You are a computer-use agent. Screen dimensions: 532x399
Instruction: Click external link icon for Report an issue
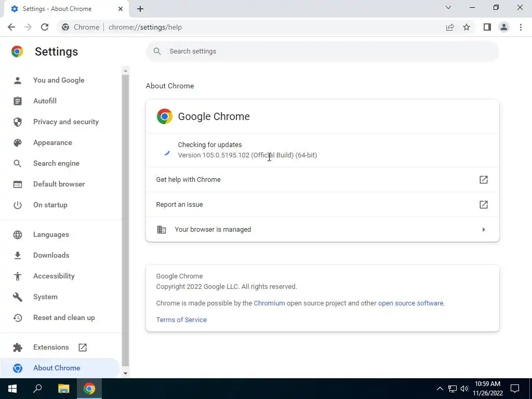(484, 205)
